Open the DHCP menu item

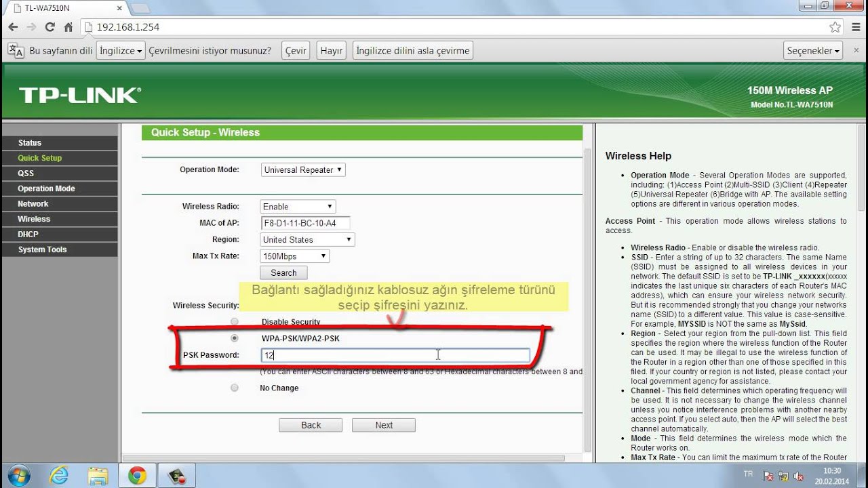59,234
